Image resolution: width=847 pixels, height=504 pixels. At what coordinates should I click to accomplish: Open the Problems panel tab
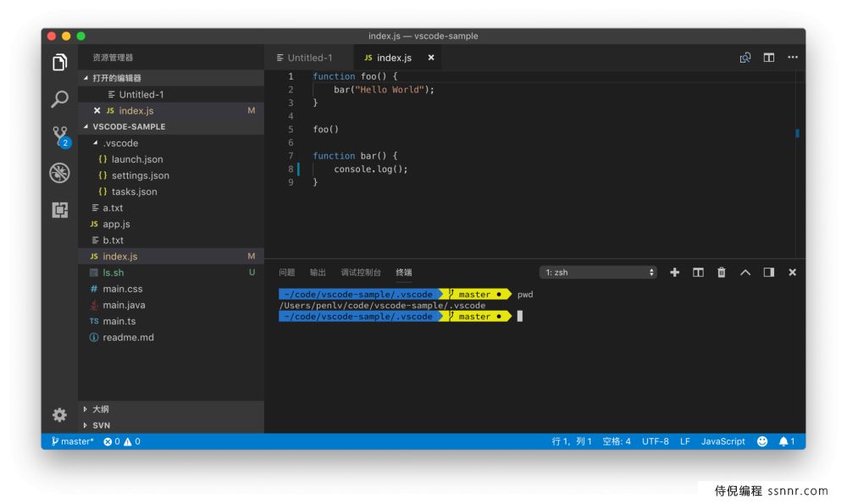click(287, 272)
